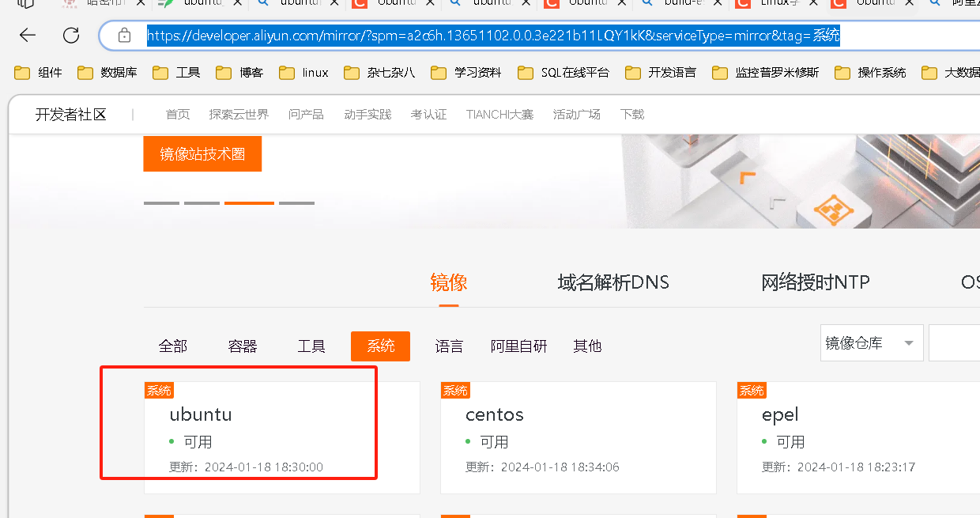Reload the page with the refresh icon
The image size is (980, 518).
[71, 36]
